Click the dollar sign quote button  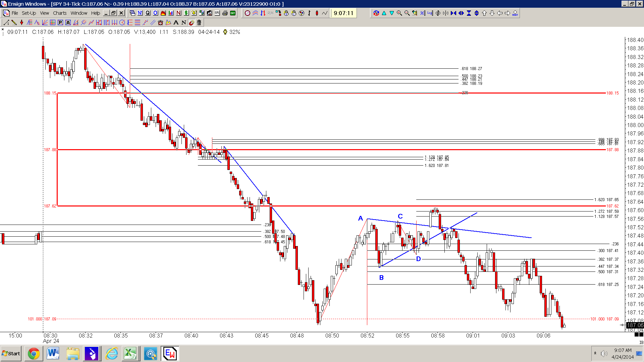click(186, 13)
